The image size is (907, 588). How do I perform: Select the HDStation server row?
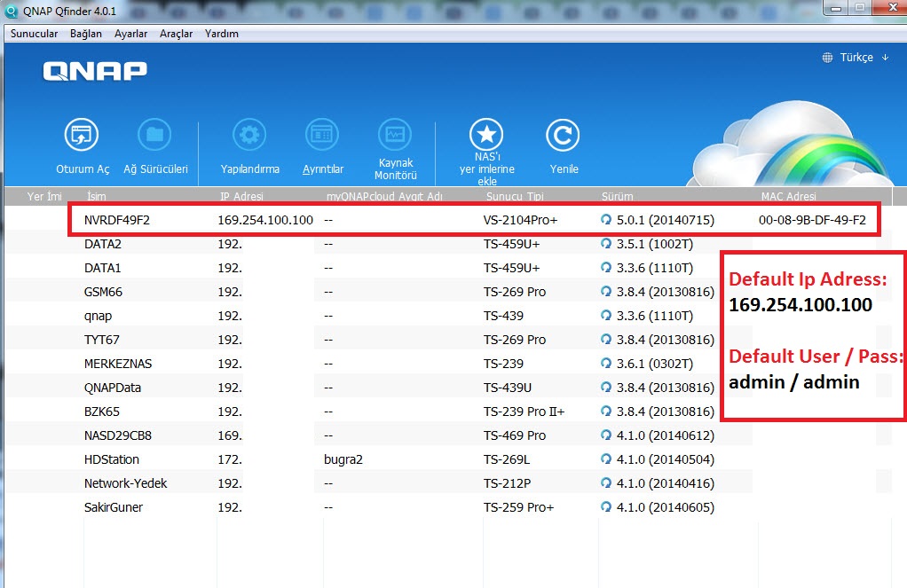click(112, 459)
